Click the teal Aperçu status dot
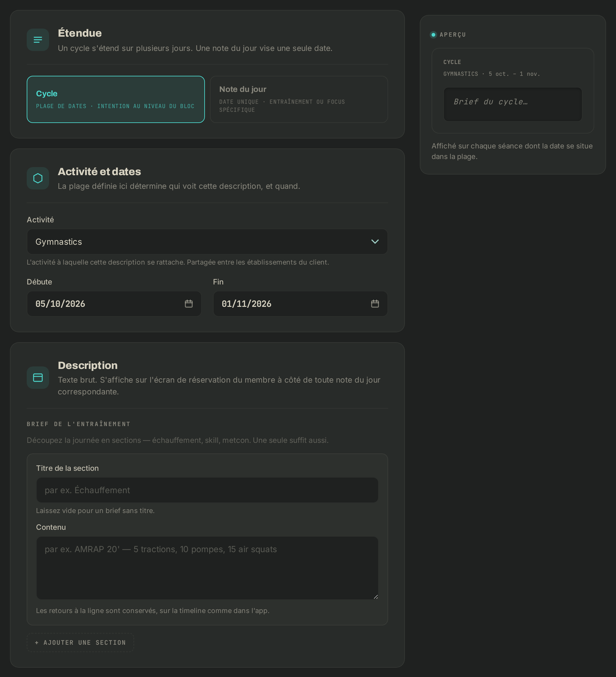Screen dimensions: 616x677 (x=434, y=35)
